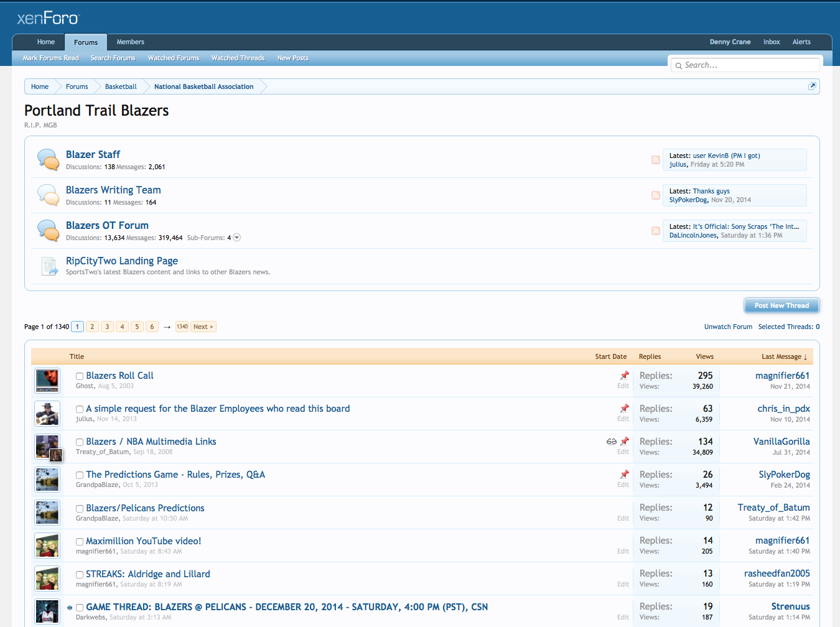
Task: Click the Blazer Staff forum speech bubble icon
Action: [x=48, y=159]
